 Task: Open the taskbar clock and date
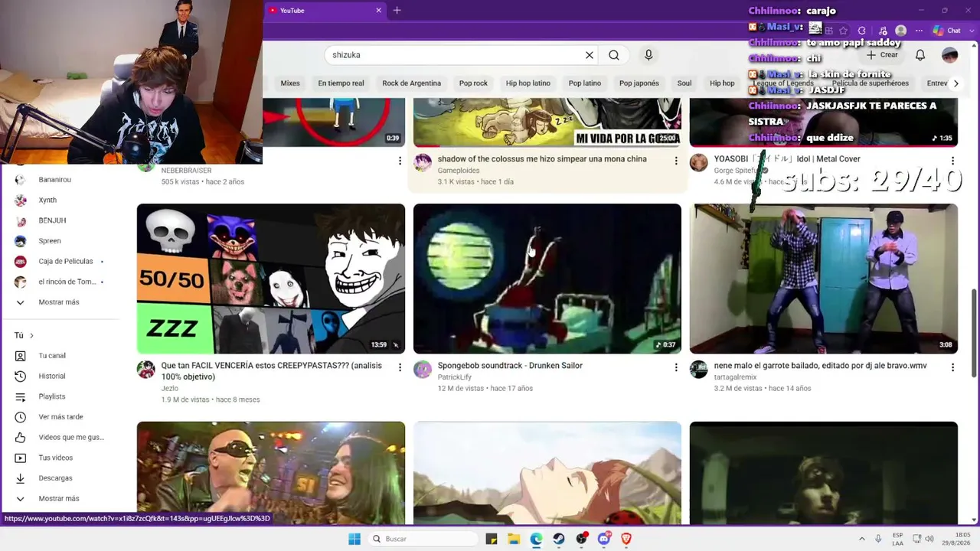click(x=956, y=539)
